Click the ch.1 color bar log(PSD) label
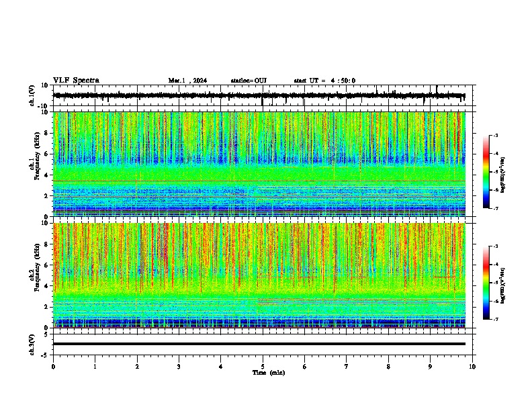 tap(503, 175)
